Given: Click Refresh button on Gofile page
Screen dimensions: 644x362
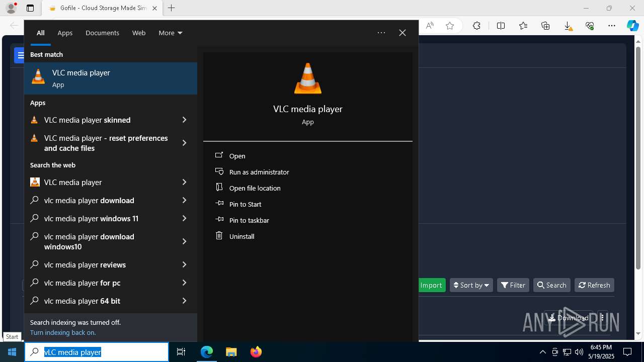Looking at the screenshot, I should 594,285.
